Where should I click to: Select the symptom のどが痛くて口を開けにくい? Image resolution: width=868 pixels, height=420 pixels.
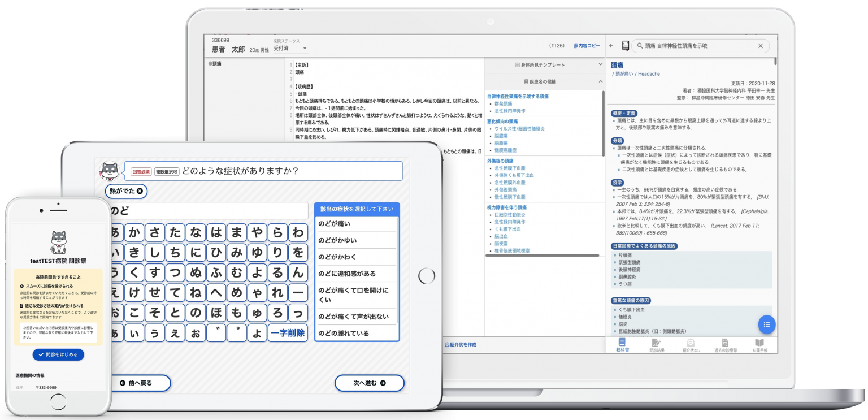coord(356,295)
